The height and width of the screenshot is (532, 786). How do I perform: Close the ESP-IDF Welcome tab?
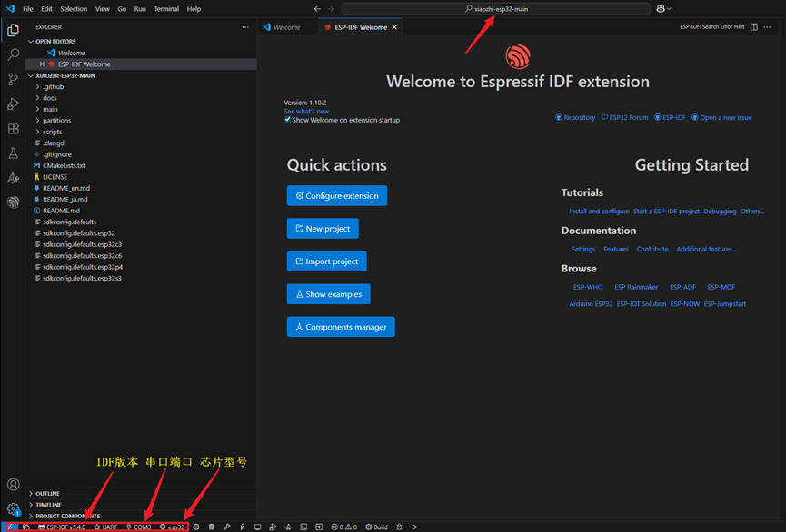(x=394, y=27)
